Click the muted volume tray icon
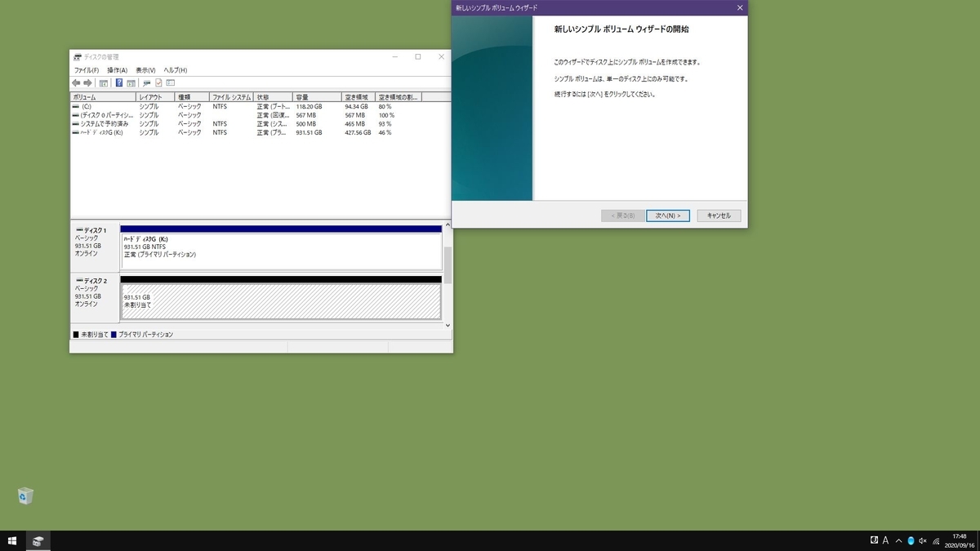 [923, 540]
